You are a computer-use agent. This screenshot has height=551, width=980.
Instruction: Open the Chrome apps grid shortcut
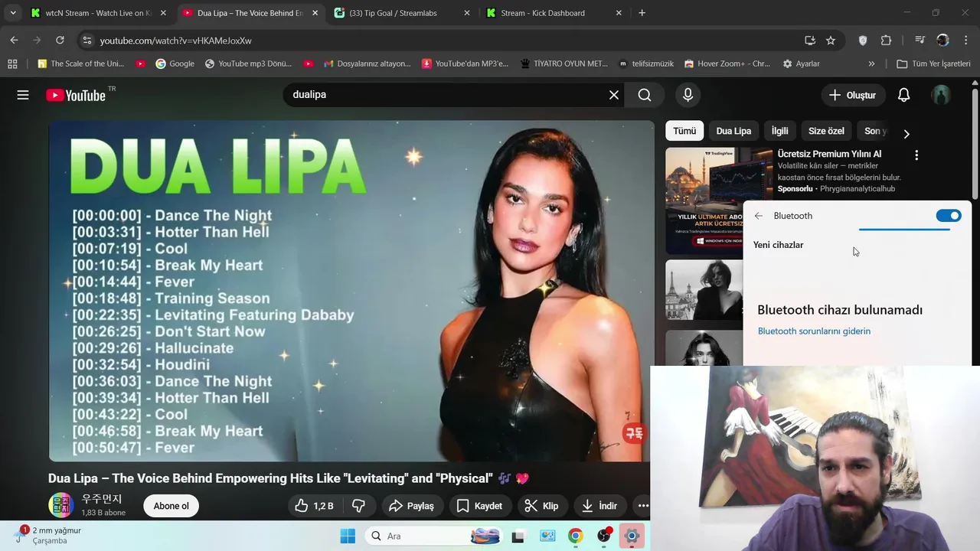[12, 64]
